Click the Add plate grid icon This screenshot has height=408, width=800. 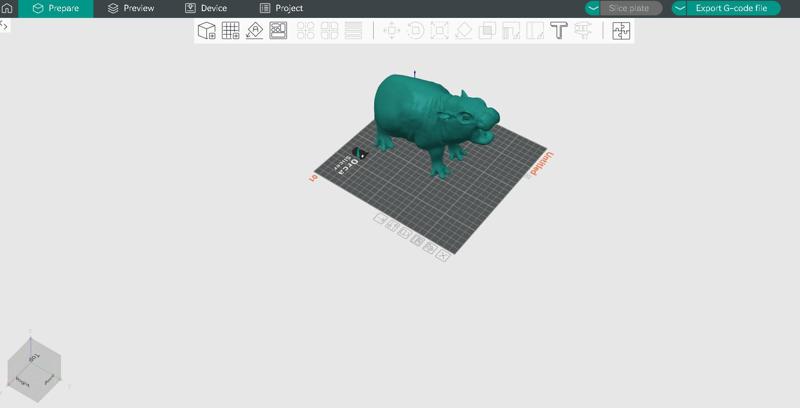point(231,31)
